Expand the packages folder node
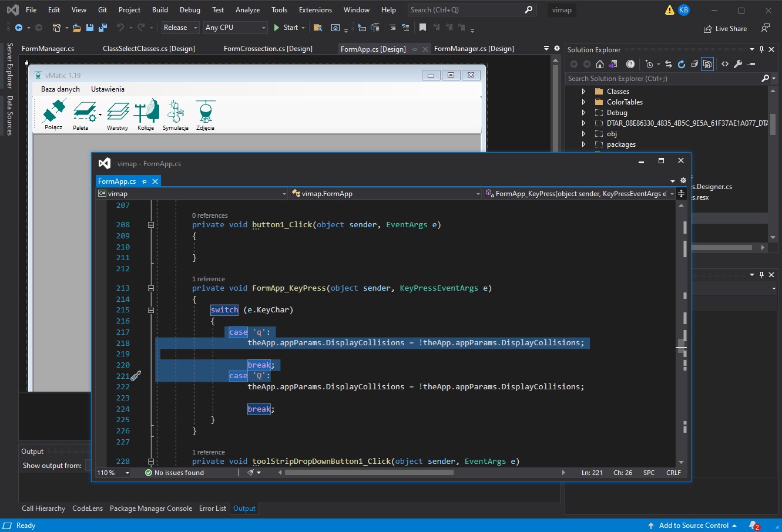 click(x=583, y=144)
